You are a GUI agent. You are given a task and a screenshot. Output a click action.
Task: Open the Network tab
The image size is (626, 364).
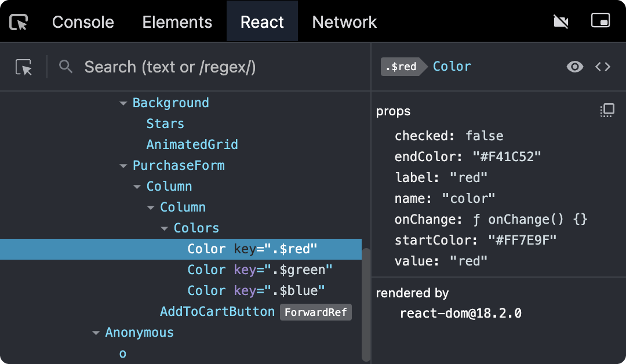(344, 22)
